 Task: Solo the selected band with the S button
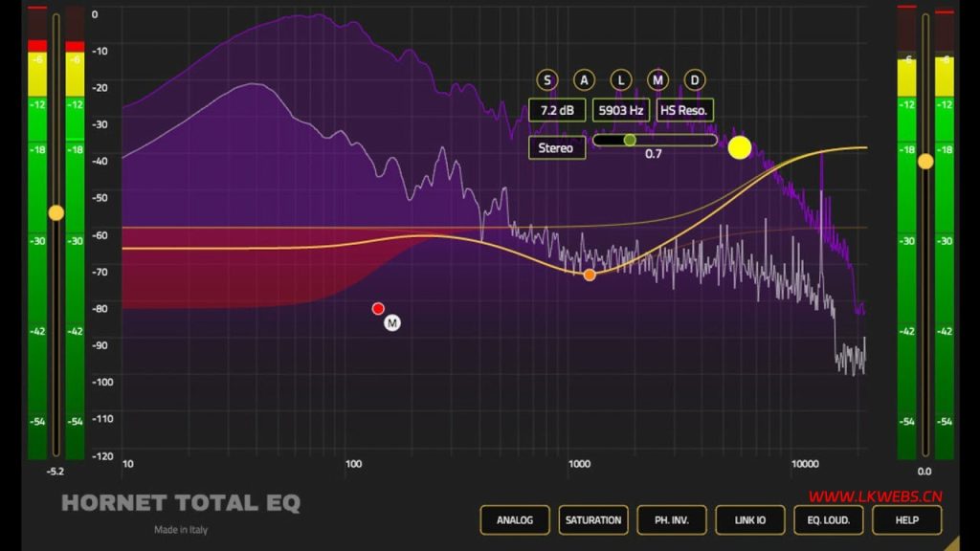(x=546, y=80)
